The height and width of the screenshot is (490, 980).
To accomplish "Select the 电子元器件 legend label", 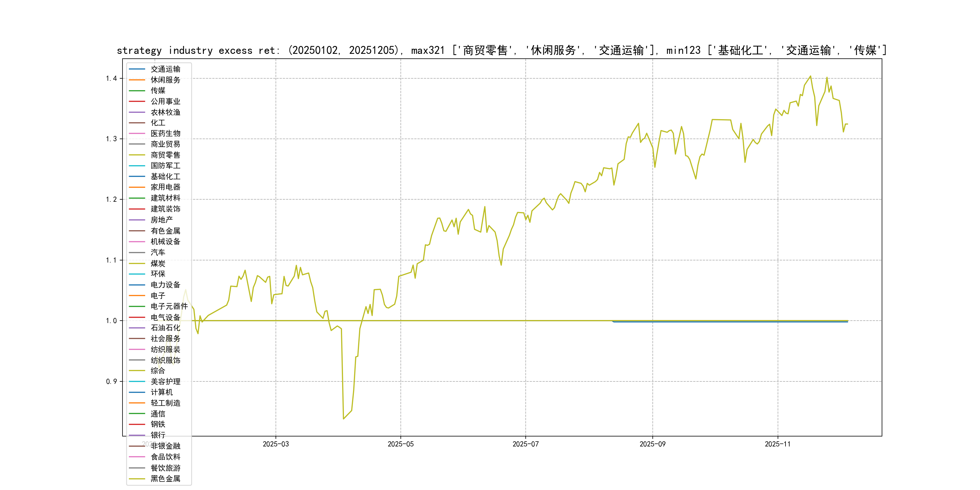I will coord(169,306).
